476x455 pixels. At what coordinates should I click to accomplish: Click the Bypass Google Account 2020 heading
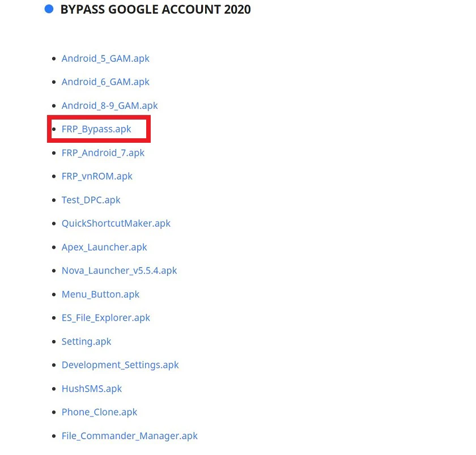(x=155, y=10)
